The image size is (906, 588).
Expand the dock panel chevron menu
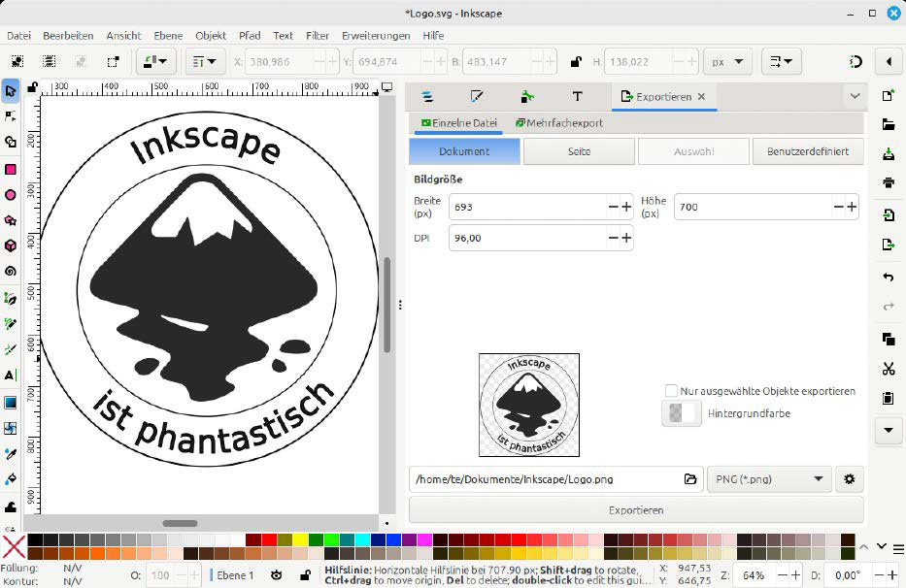click(x=856, y=96)
